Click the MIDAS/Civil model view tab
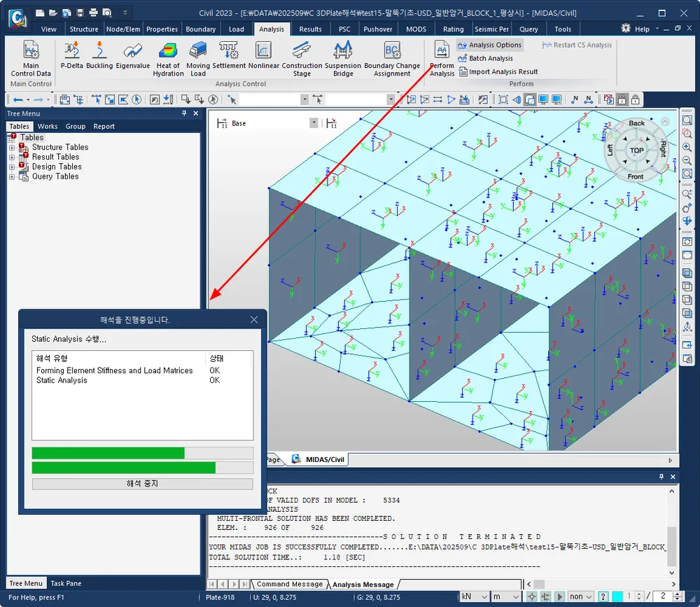This screenshot has height=607, width=700. tap(320, 459)
